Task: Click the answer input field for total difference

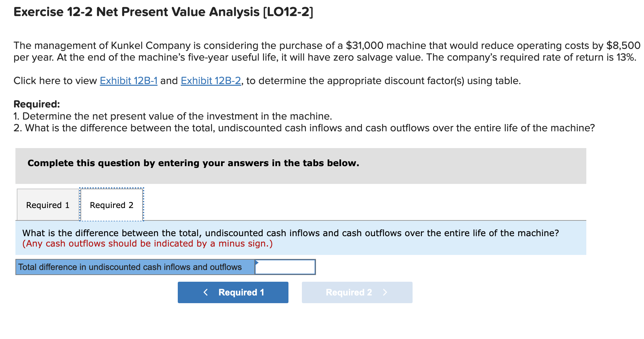Action: pyautogui.click(x=284, y=267)
